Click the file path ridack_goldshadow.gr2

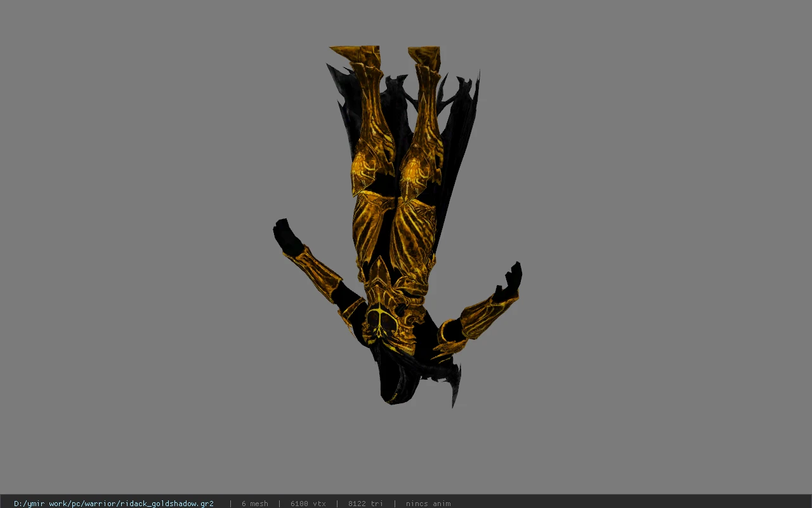(114, 504)
